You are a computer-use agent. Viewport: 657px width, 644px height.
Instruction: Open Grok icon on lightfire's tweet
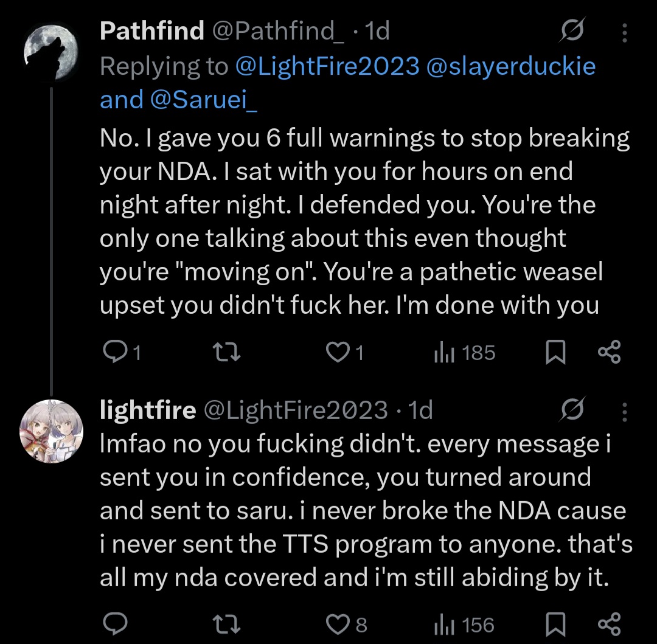point(573,411)
